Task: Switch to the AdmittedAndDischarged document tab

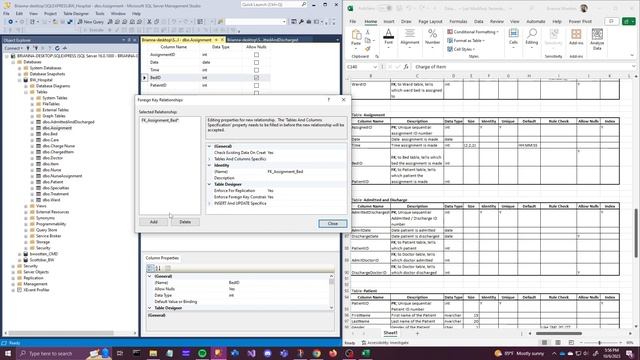Action: (x=262, y=40)
